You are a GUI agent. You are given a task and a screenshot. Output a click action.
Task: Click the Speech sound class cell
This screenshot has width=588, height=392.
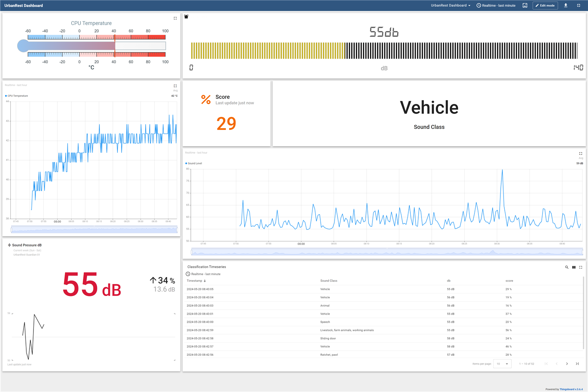(x=325, y=322)
